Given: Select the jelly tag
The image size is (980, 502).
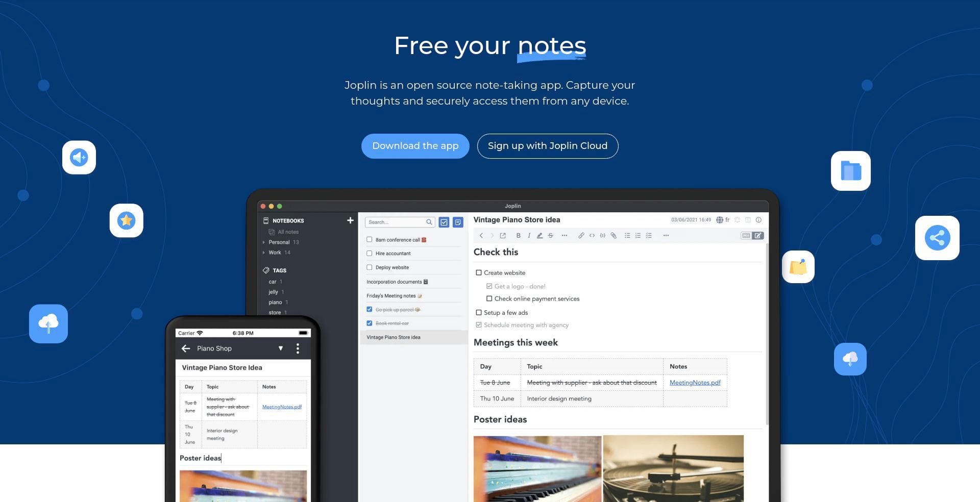Looking at the screenshot, I should click(273, 292).
